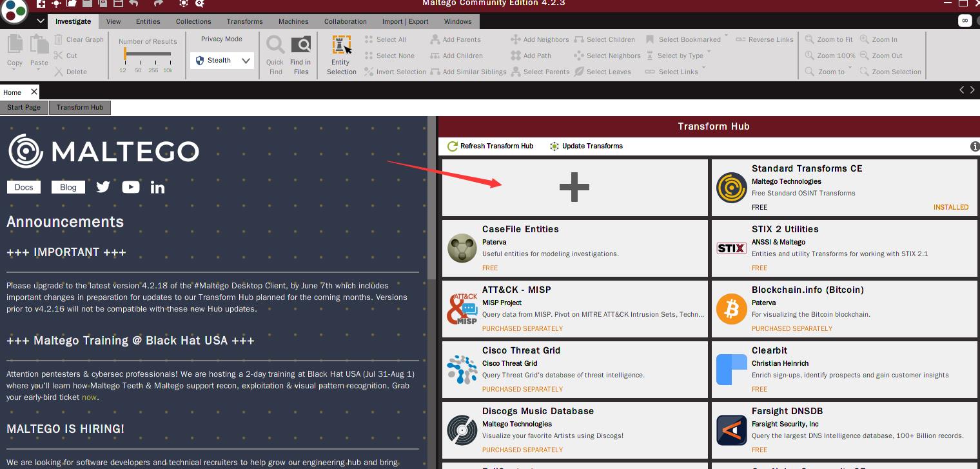Click the Cisco Threat Grid icon

[x=462, y=370]
